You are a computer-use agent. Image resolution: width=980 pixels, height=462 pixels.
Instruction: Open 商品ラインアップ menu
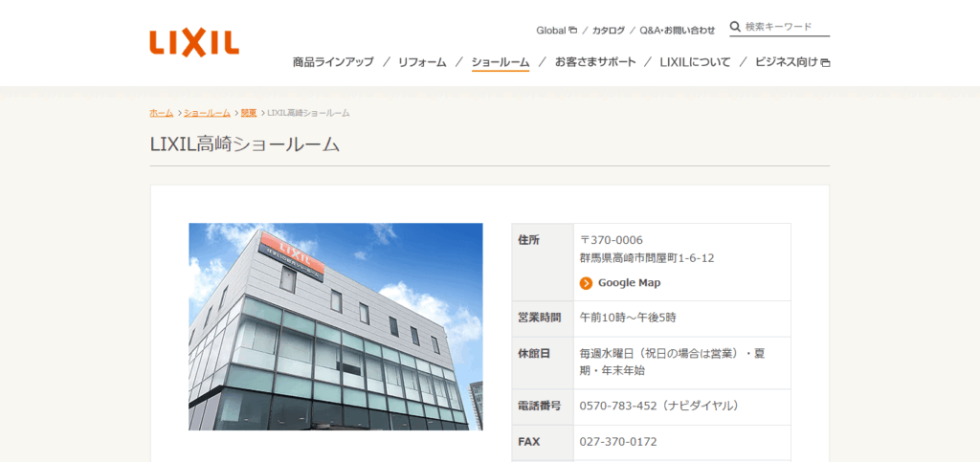pos(333,62)
